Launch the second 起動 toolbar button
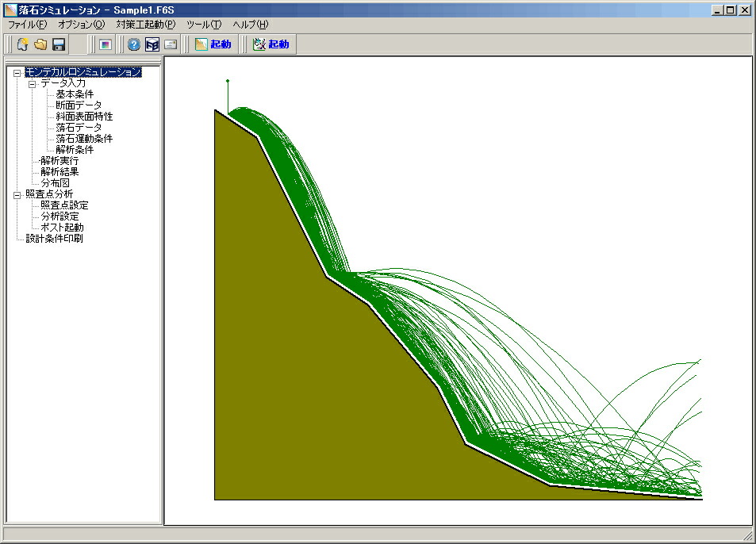This screenshot has height=544, width=756. (x=271, y=44)
